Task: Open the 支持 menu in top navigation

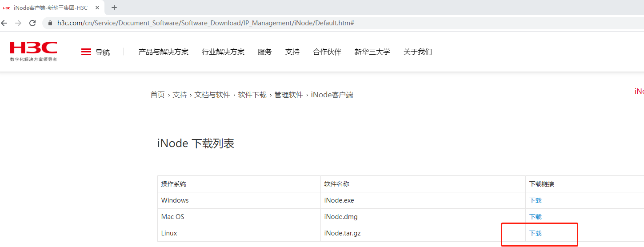Action: (x=292, y=52)
